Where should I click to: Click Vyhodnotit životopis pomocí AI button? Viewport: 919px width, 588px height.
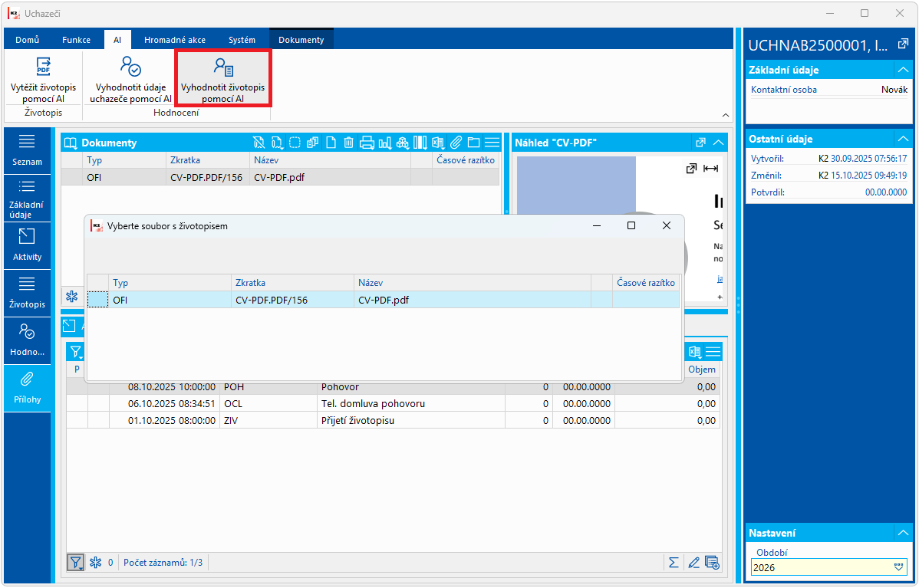tap(222, 79)
